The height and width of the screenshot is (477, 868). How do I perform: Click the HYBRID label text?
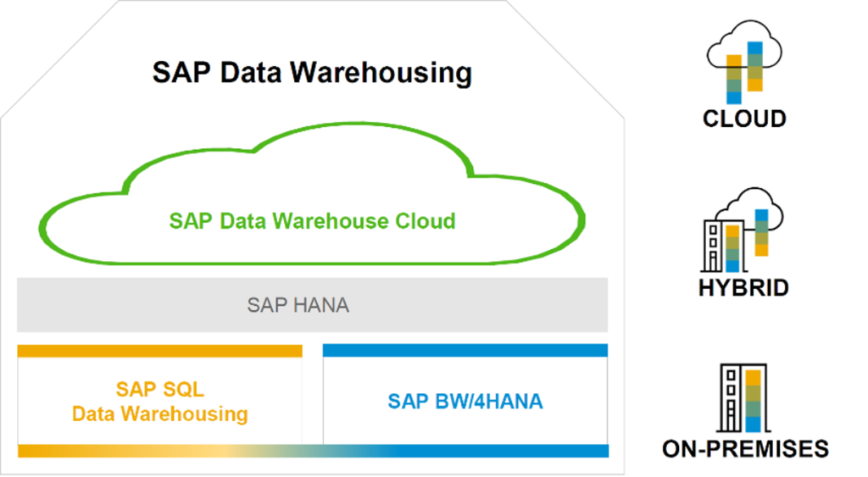(x=743, y=288)
